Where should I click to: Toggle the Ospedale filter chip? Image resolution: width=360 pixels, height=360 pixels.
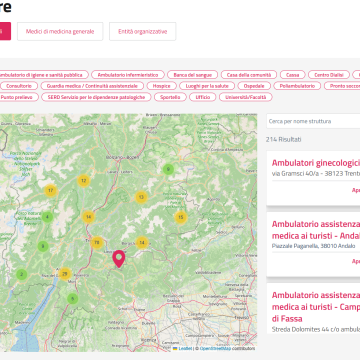(254, 86)
